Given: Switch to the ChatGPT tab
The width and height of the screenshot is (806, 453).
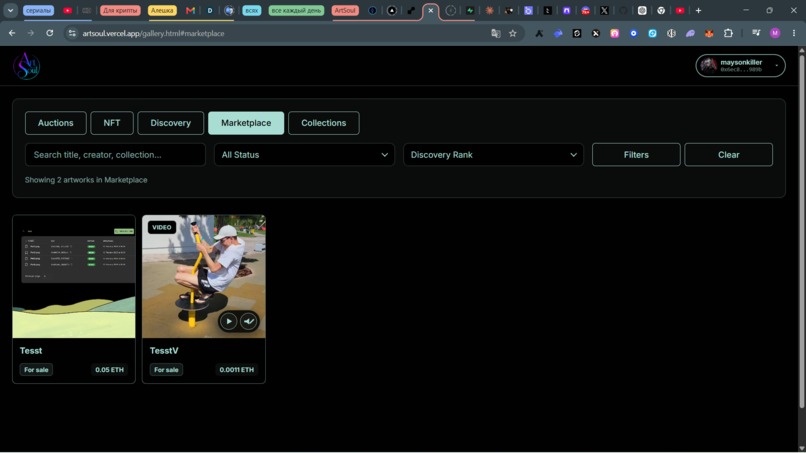Looking at the screenshot, I should tap(642, 10).
